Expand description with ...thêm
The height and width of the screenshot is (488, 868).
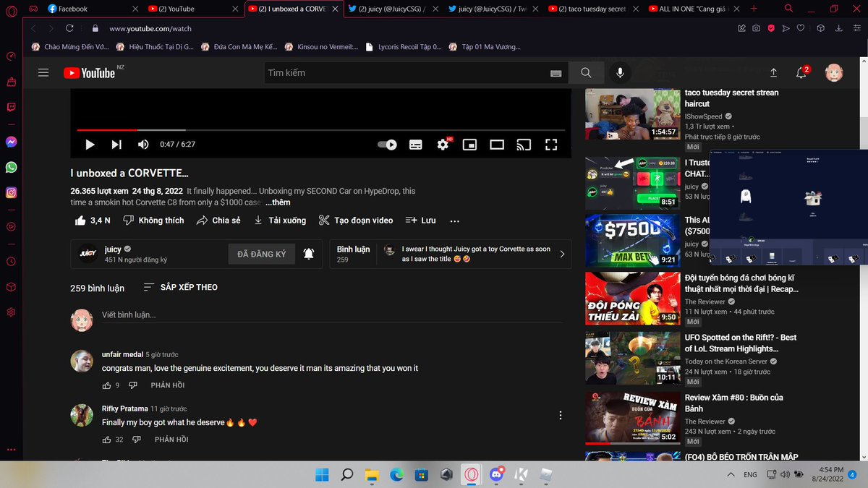278,202
